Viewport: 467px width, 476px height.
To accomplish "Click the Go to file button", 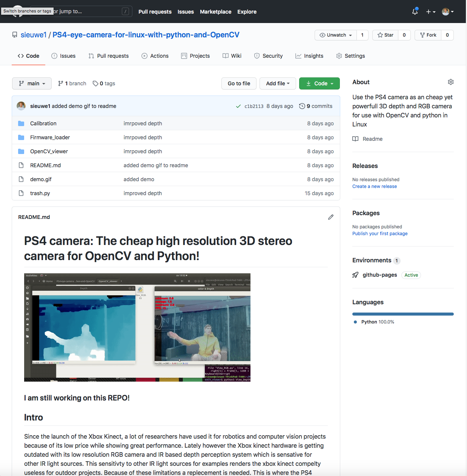I will click(x=239, y=83).
